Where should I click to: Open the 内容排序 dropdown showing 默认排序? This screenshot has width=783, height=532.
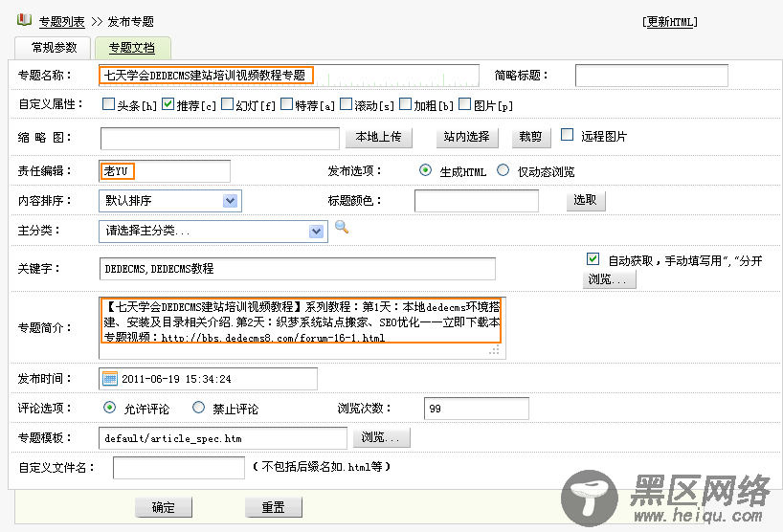pos(170,201)
